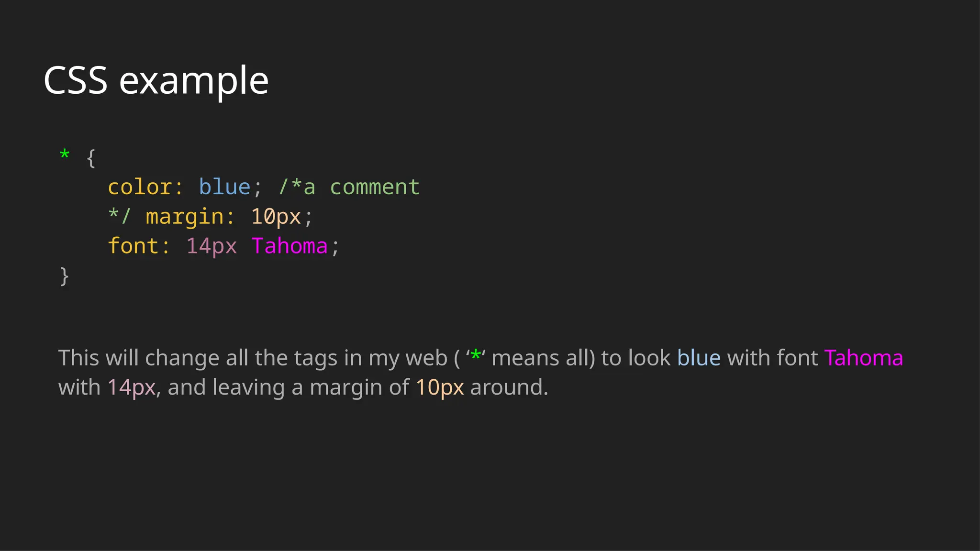This screenshot has width=980, height=551.
Task: Click the magenta "Tahoma" in the code block
Action: pyautogui.click(x=290, y=246)
